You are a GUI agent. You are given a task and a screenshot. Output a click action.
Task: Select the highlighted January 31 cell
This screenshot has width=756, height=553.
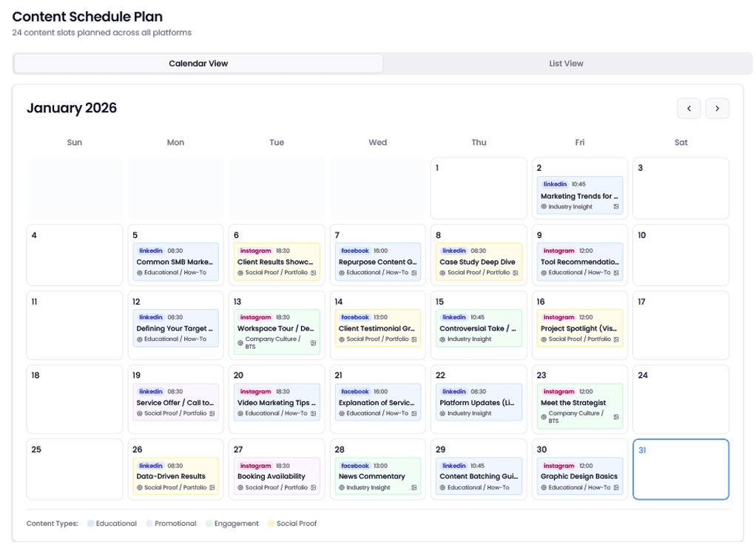pyautogui.click(x=680, y=469)
